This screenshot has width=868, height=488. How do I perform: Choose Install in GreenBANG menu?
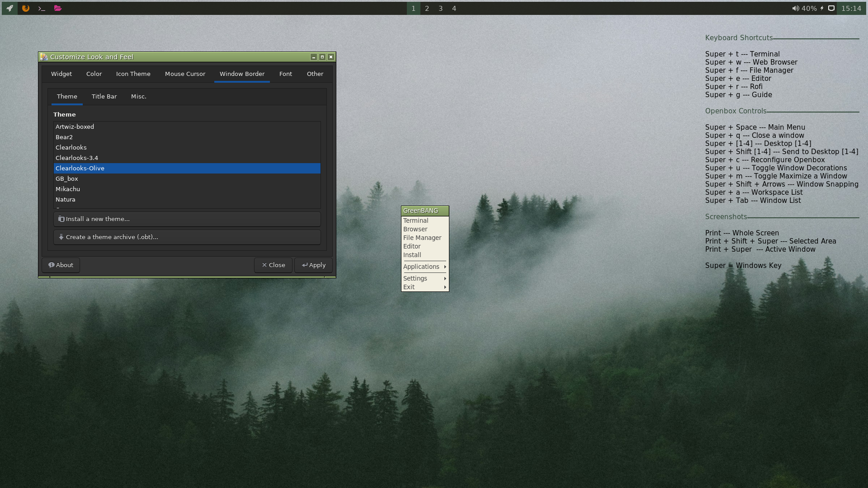tap(425, 255)
